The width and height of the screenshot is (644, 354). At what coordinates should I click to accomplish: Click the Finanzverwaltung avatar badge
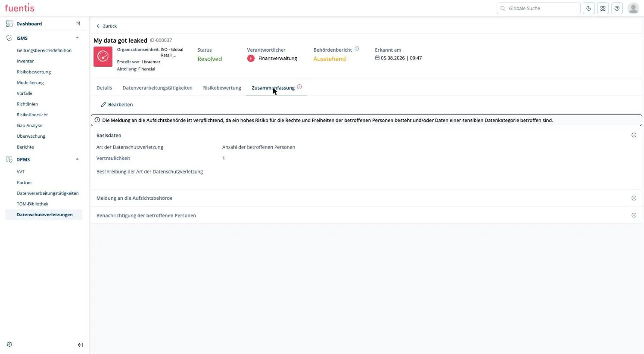tap(251, 59)
